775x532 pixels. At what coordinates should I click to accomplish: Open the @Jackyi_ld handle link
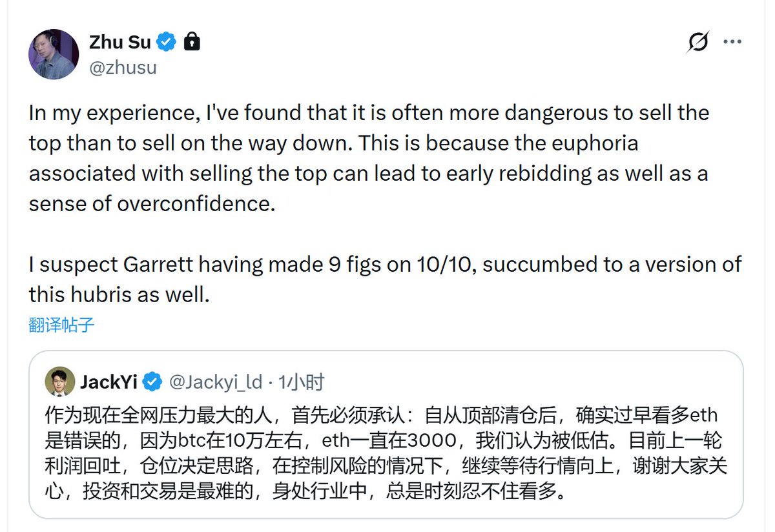click(216, 382)
